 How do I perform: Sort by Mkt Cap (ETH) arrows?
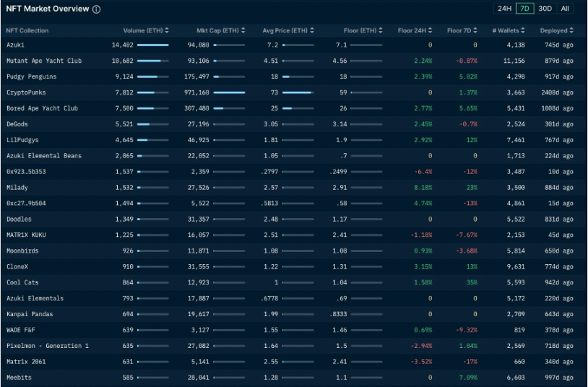pyautogui.click(x=243, y=30)
